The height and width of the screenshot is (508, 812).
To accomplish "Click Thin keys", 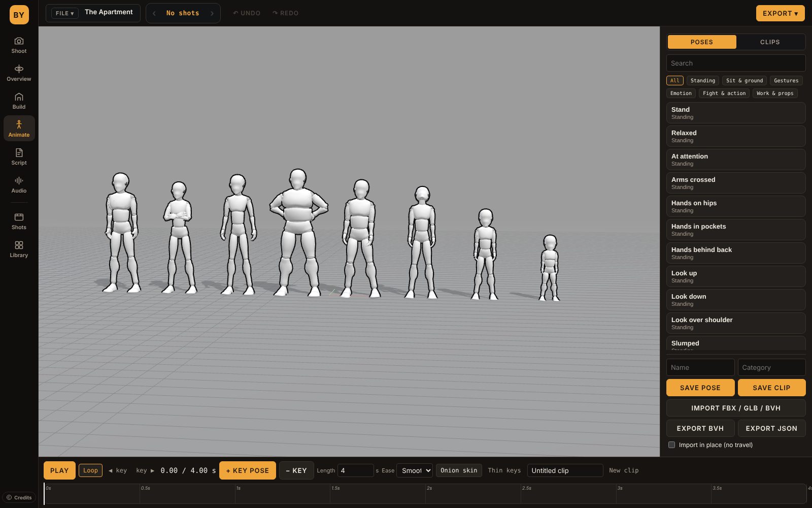I will (x=504, y=470).
